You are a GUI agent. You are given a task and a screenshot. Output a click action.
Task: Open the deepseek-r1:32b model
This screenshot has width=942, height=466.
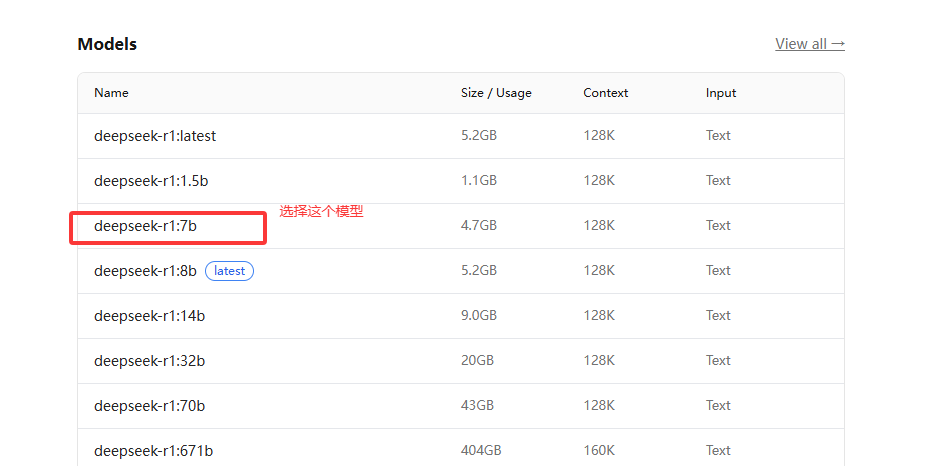tap(149, 361)
